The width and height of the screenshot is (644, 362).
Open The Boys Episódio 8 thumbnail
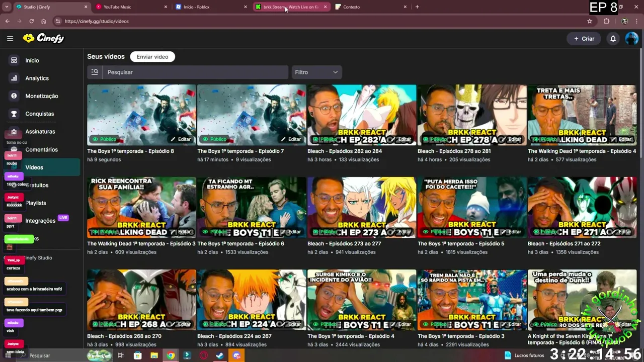(141, 115)
